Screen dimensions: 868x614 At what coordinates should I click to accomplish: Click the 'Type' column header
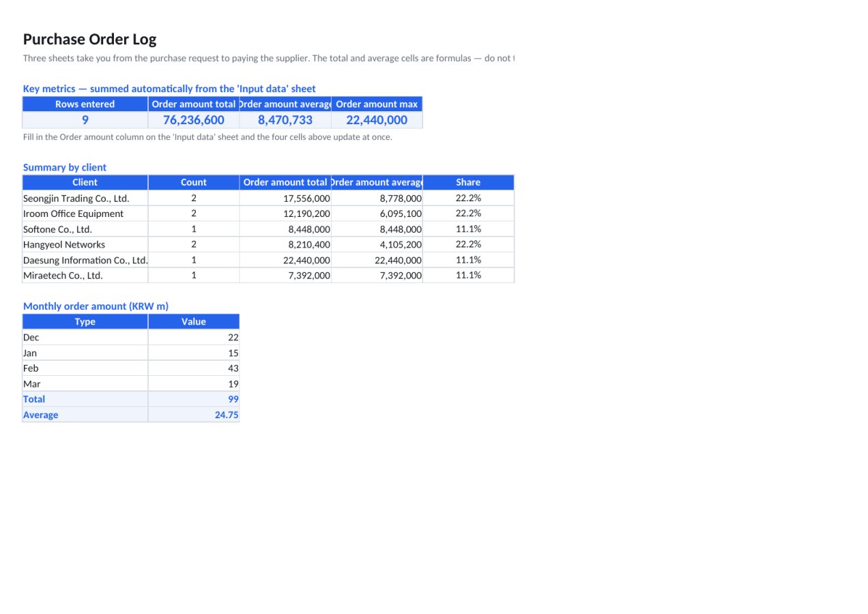click(x=85, y=322)
